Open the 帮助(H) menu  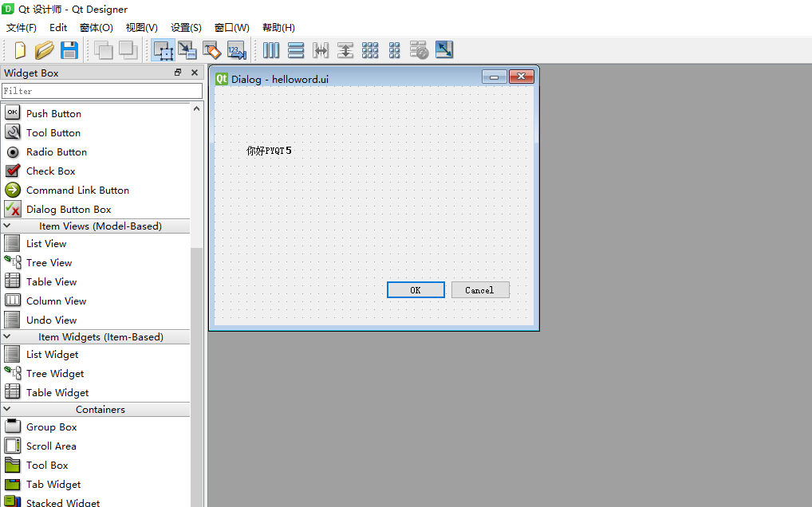coord(278,27)
